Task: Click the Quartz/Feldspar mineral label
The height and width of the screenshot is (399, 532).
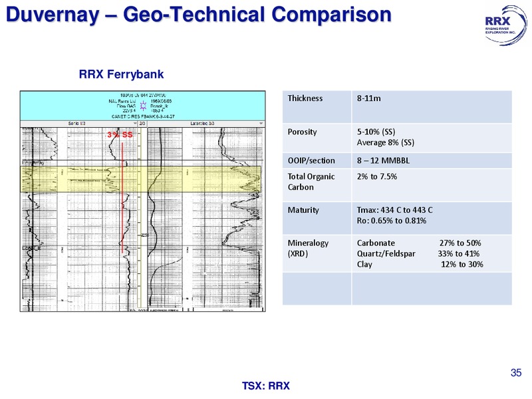Action: click(x=386, y=253)
